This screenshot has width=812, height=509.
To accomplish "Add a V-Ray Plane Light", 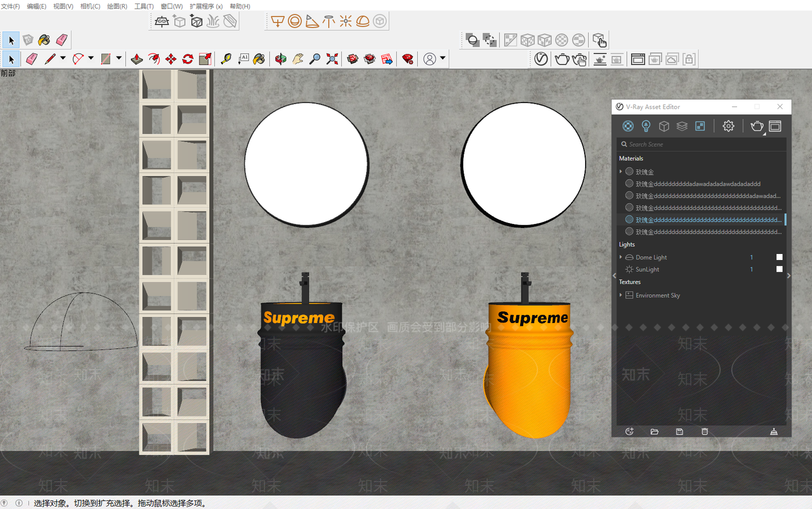I will tap(278, 21).
